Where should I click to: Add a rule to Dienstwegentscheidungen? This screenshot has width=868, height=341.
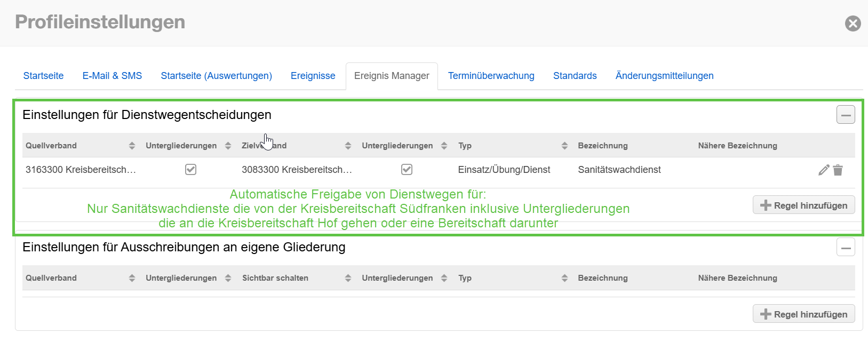click(803, 205)
